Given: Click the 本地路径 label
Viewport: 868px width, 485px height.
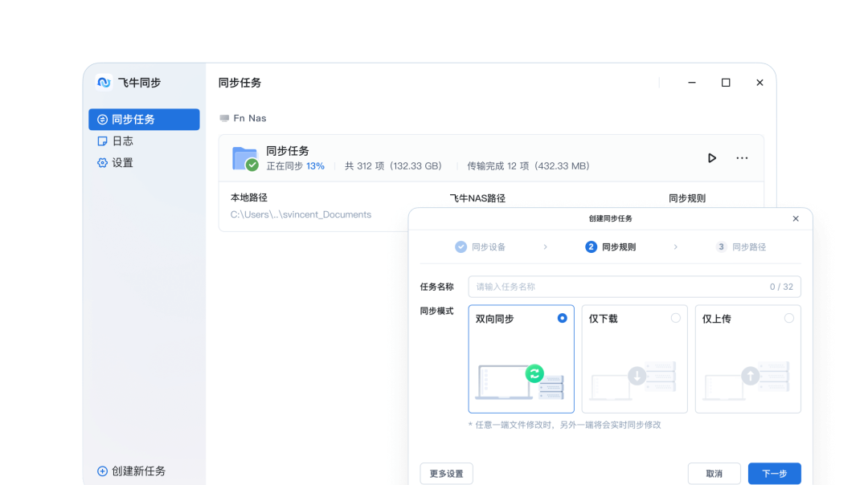Looking at the screenshot, I should 248,198.
